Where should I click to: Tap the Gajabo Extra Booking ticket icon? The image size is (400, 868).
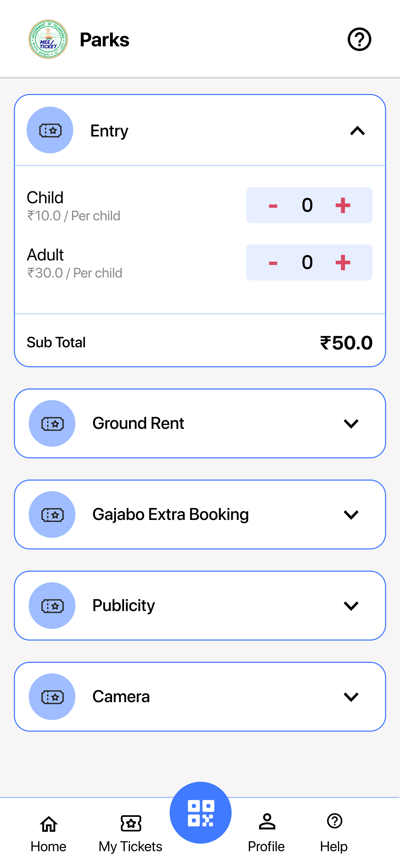pos(52,515)
